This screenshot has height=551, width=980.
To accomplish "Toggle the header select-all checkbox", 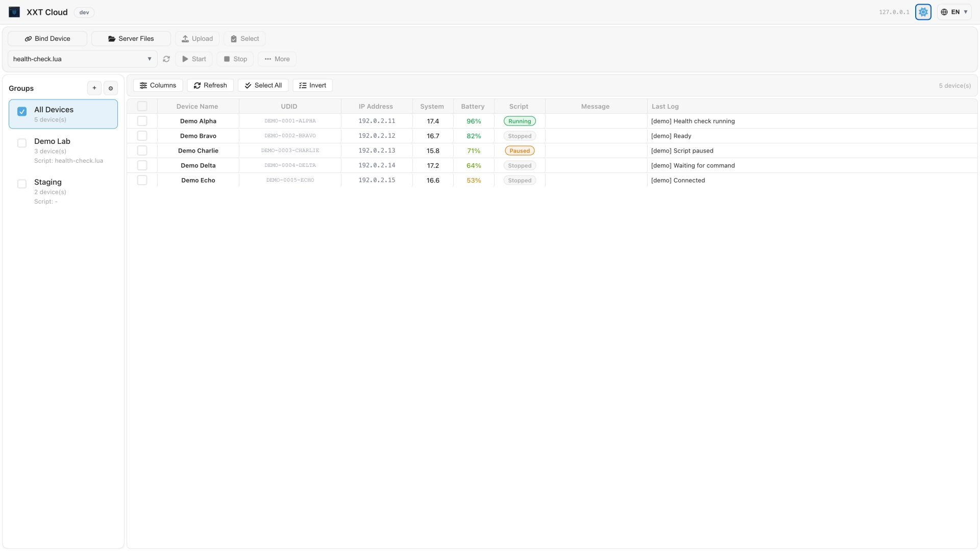I will (142, 107).
